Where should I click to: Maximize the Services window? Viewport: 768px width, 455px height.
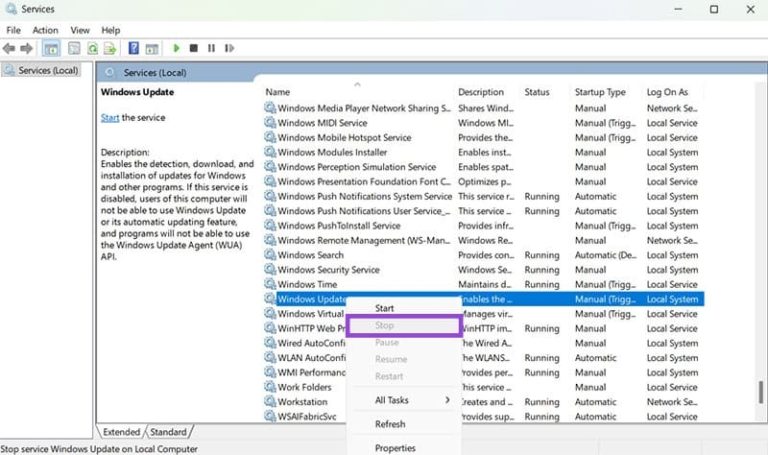pos(714,9)
